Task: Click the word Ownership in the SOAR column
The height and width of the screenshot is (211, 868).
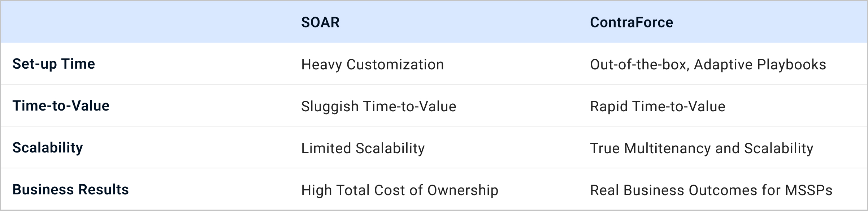Action: pos(463,190)
